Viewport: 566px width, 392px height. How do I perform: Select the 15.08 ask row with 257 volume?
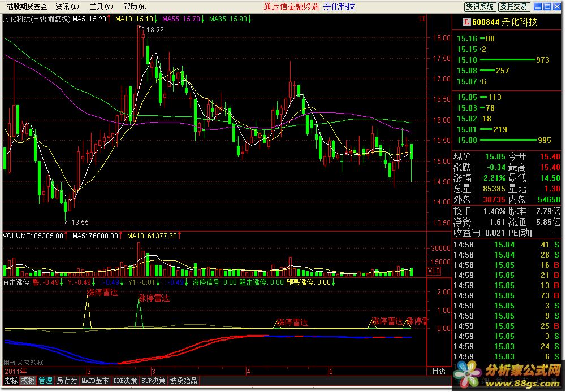507,71
